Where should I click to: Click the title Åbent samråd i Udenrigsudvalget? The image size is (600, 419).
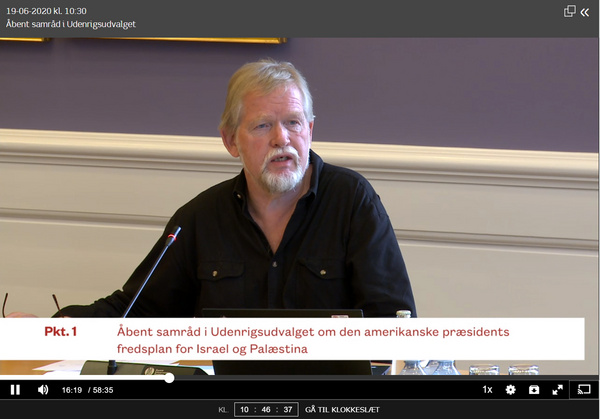point(71,24)
